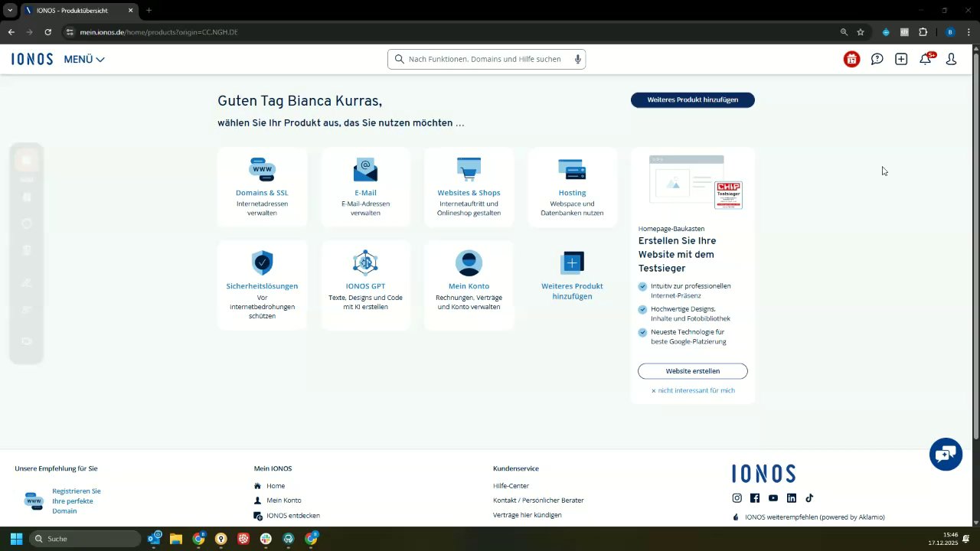Viewport: 980px width, 551px height.
Task: Focus the search field for Funktionen, Domains und Hilfe
Action: tap(487, 59)
